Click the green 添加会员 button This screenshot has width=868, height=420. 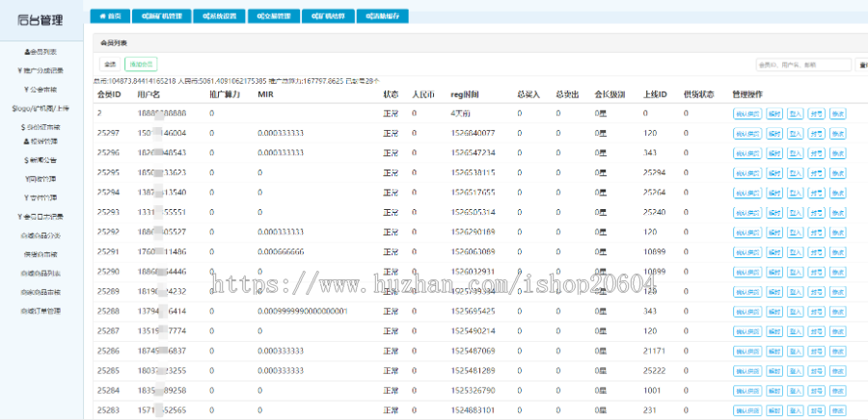(141, 65)
